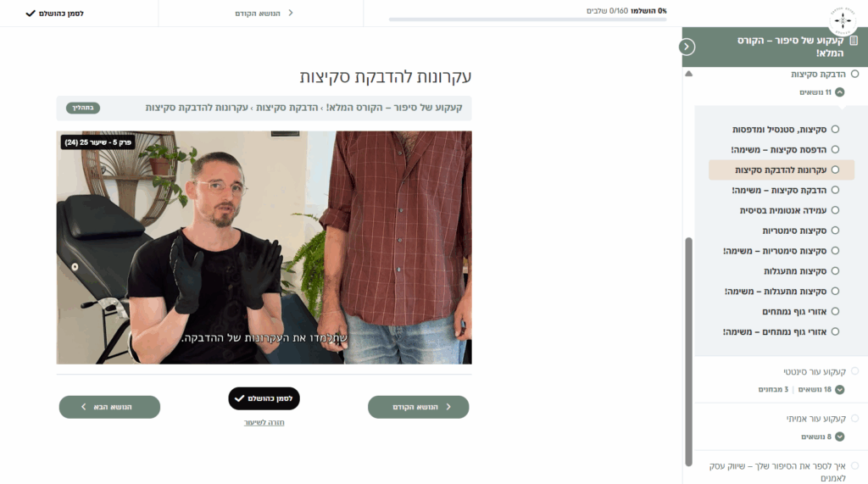Screen dimensions: 868x484
Task: Expand the '8 נושאים' section under 'קעקוע עור אמיתי'
Action: pos(840,437)
